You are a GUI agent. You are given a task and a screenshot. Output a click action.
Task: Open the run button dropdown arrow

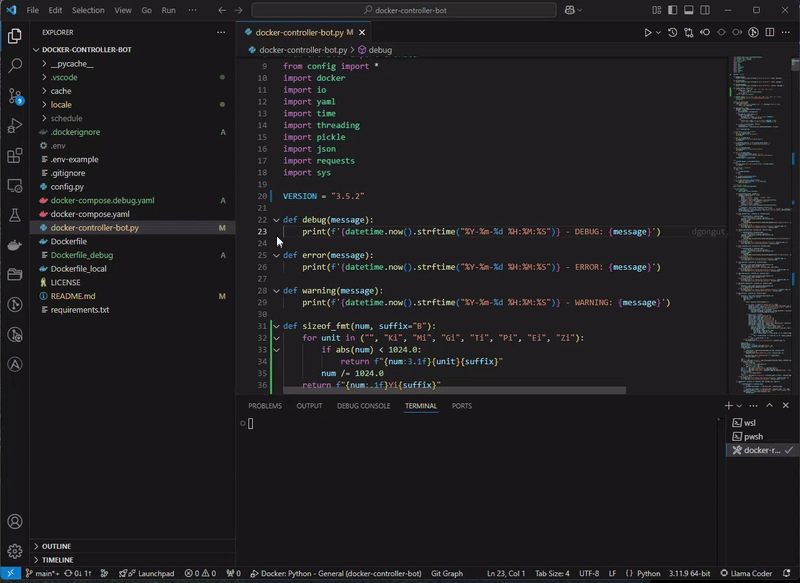[658, 32]
